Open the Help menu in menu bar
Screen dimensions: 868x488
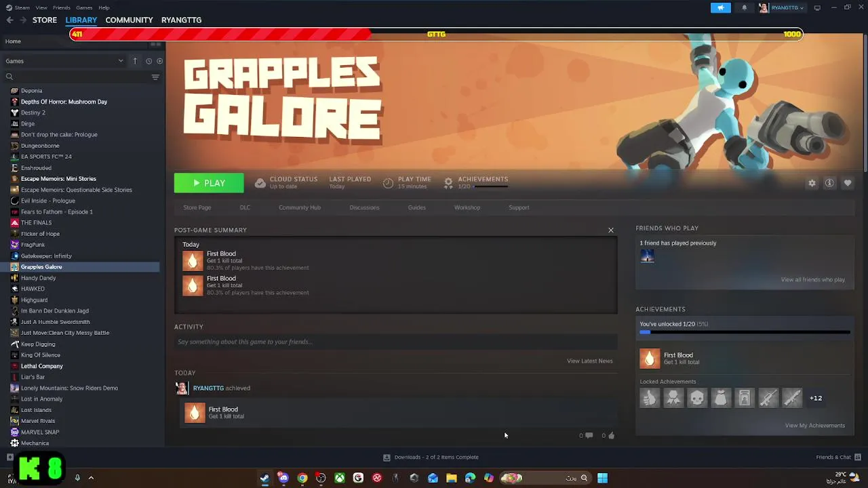tap(104, 7)
